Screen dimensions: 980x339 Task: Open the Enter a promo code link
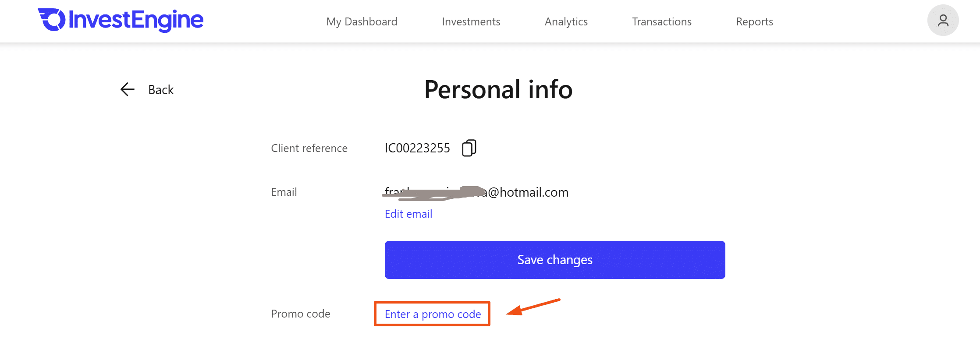[x=433, y=314]
